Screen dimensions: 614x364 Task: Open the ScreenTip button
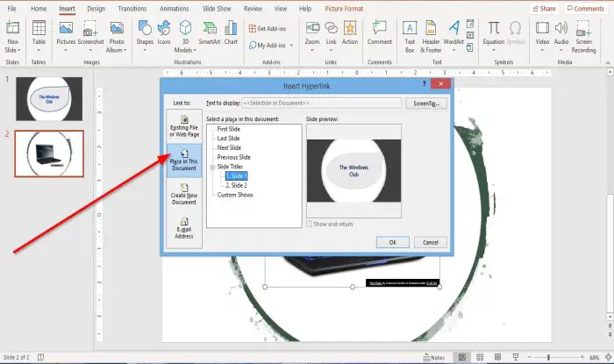tap(426, 103)
